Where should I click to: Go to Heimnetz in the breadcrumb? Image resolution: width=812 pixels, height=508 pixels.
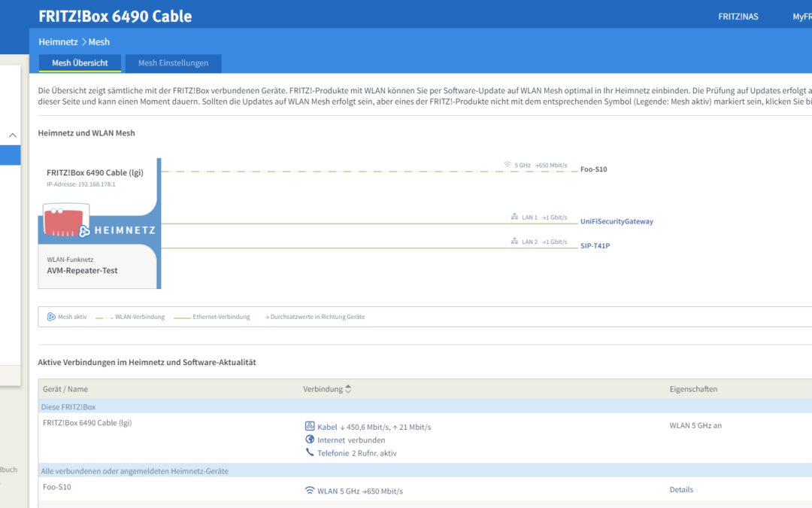pyautogui.click(x=58, y=42)
